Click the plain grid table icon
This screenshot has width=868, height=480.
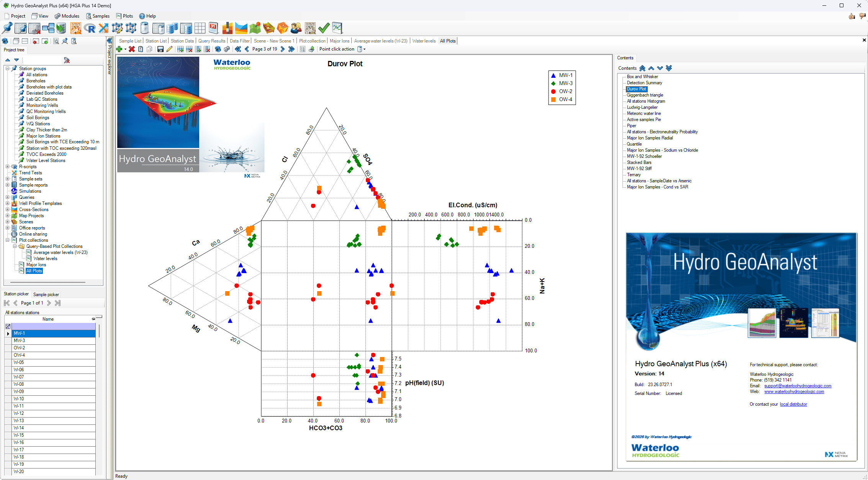(200, 28)
